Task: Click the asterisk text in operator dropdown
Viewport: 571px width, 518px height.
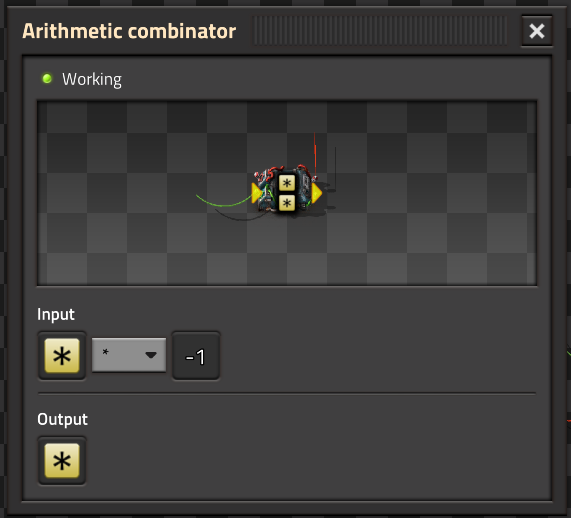Action: 106,352
